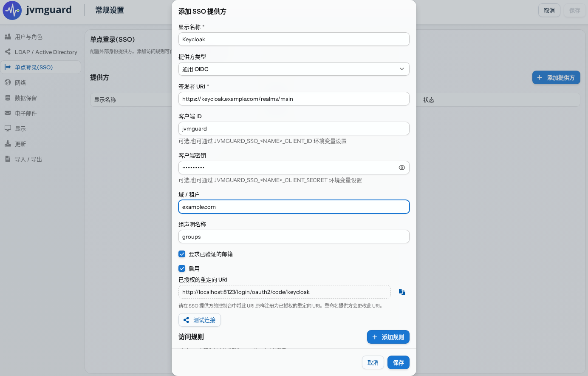Click the LDAP / Active Directory share icon

8,52
